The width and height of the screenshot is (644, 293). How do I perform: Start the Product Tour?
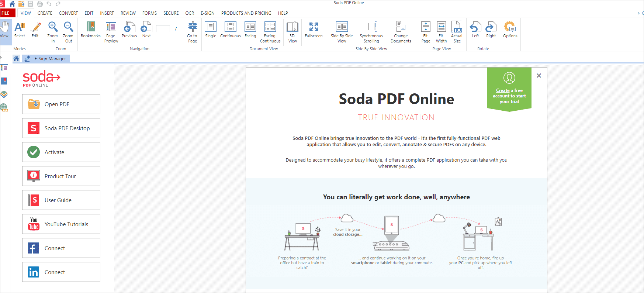[61, 176]
